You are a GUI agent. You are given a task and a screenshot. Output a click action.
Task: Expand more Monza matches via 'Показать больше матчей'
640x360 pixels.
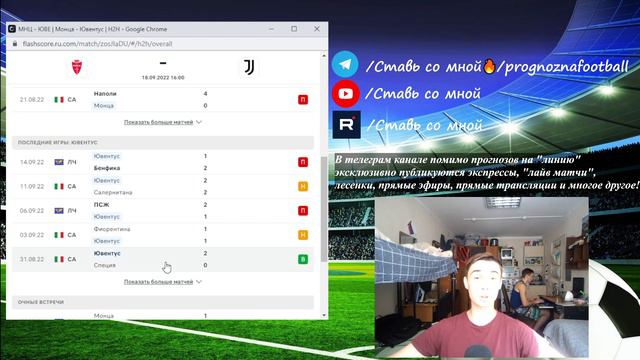pyautogui.click(x=158, y=122)
